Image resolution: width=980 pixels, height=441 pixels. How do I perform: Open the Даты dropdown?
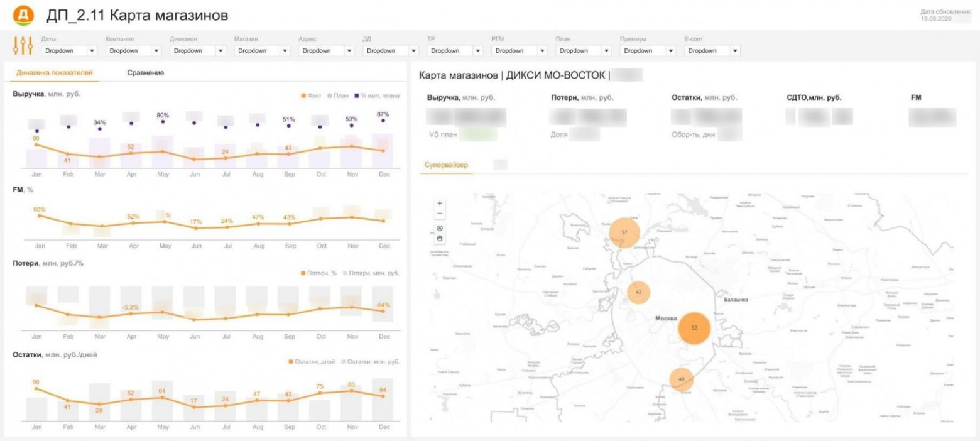[69, 51]
